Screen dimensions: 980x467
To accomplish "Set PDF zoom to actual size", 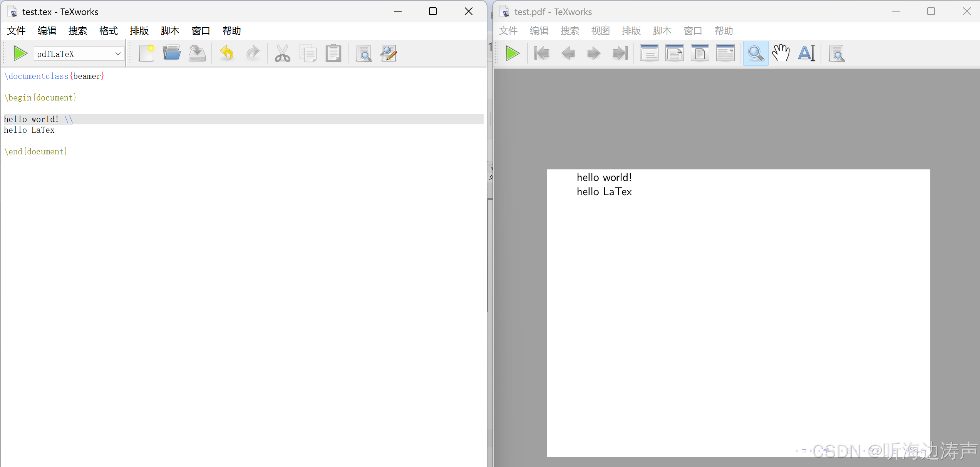I will 649,54.
